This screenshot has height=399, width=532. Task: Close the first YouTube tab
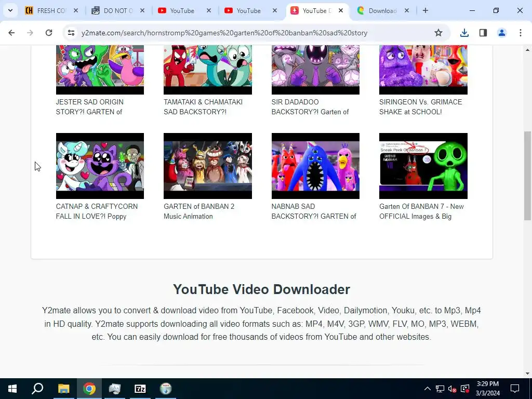click(209, 10)
